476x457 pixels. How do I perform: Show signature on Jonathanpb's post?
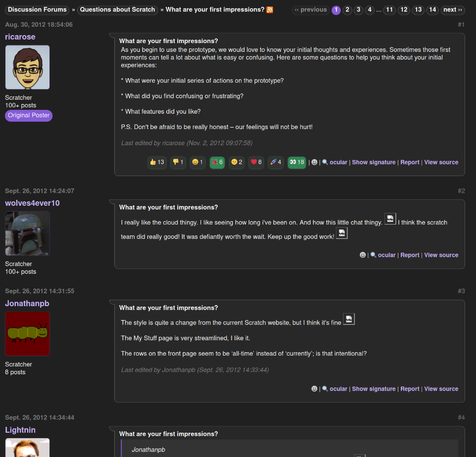[374, 389]
